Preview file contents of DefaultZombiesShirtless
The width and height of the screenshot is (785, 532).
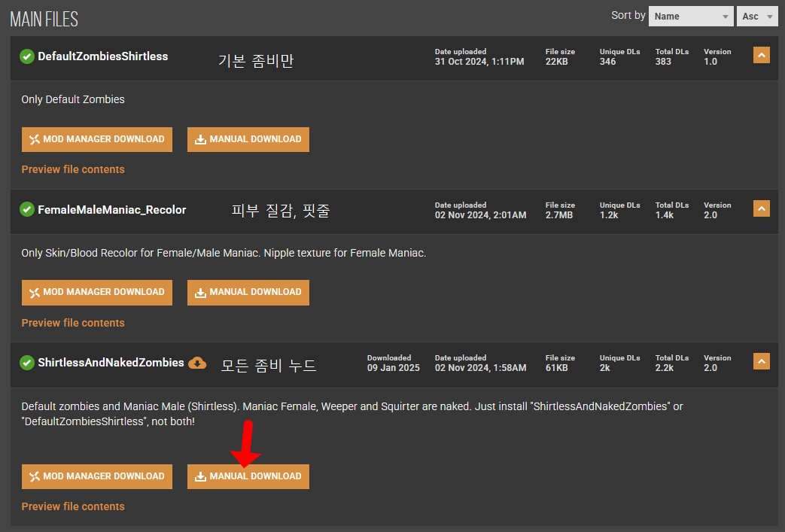73,169
